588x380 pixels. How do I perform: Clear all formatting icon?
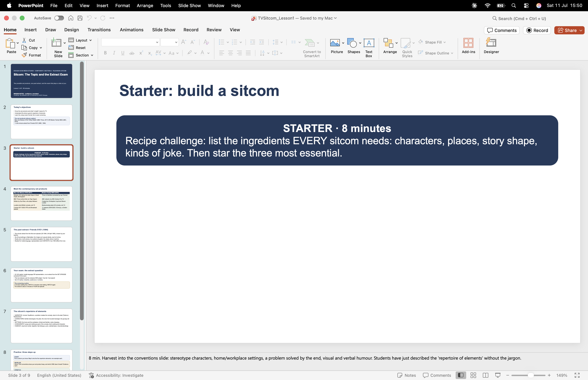coord(206,42)
